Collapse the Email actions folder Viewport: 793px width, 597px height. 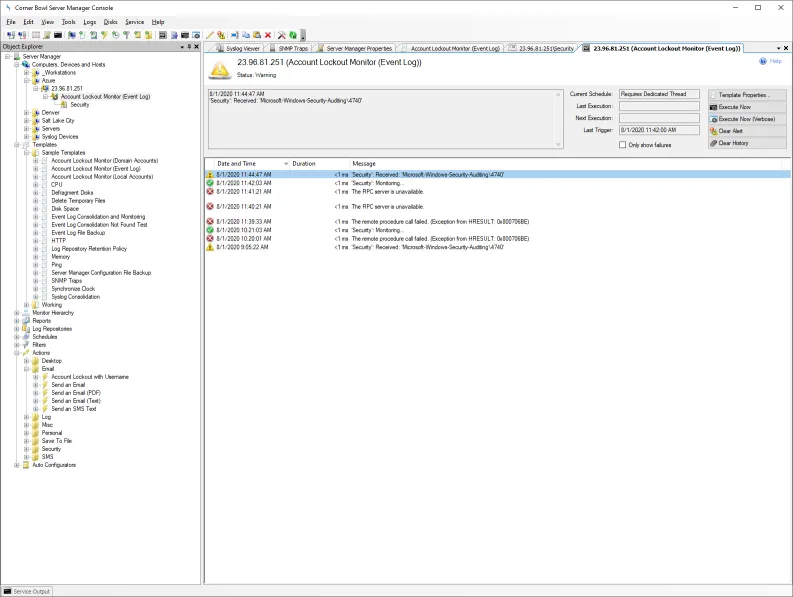26,369
